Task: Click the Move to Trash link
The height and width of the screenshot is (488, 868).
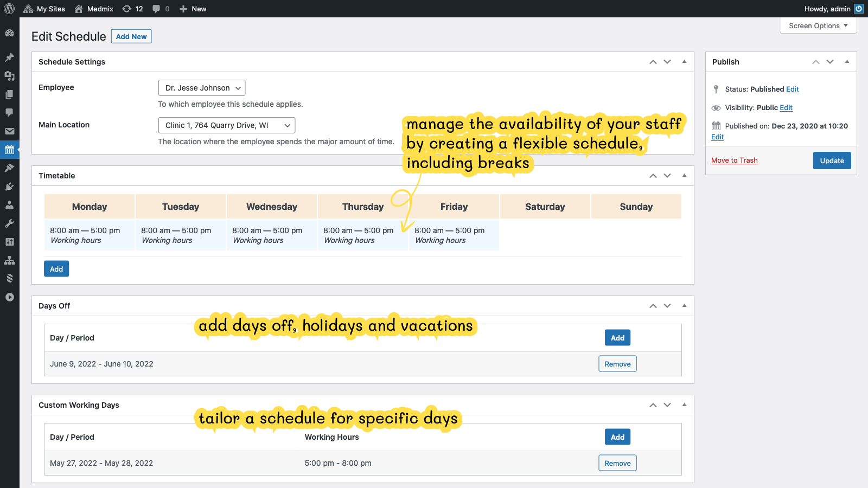Action: (x=734, y=160)
